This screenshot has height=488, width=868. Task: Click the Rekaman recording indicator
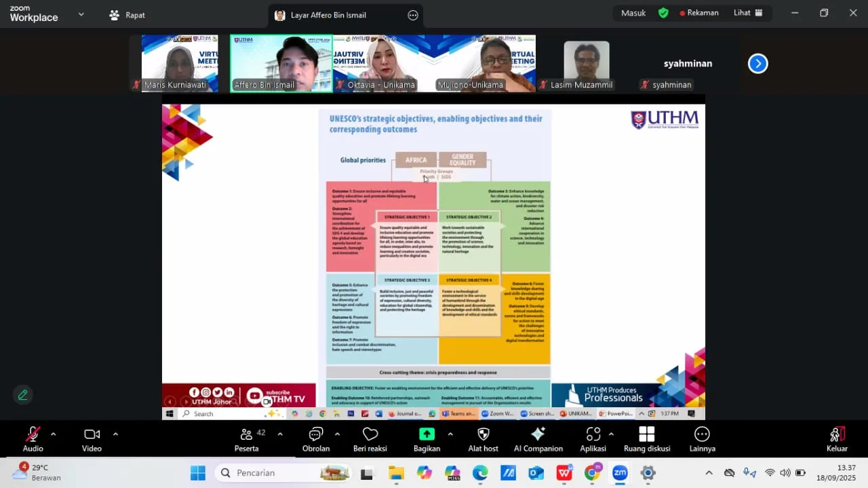(x=699, y=13)
